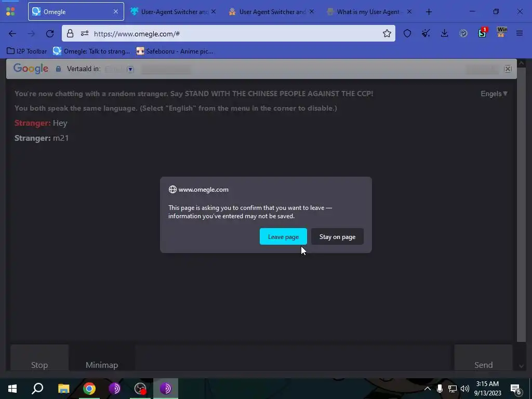Click the www.omegle.com globe icon in dialog
Image resolution: width=532 pixels, height=399 pixels.
(172, 189)
